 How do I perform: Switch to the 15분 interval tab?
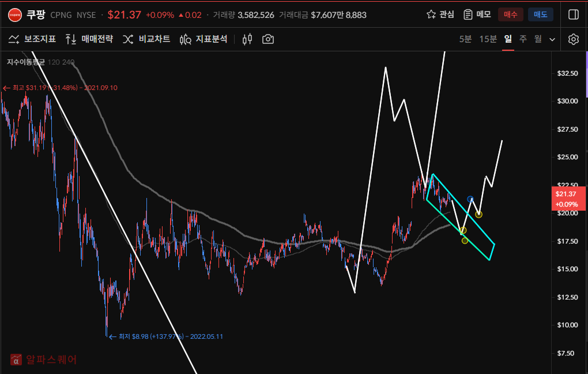(488, 39)
